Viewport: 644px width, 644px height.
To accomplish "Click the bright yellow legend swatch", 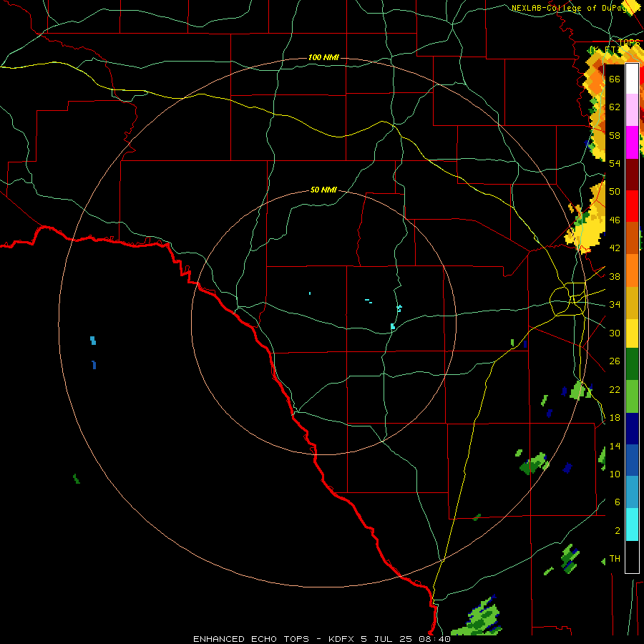I will click(x=632, y=333).
